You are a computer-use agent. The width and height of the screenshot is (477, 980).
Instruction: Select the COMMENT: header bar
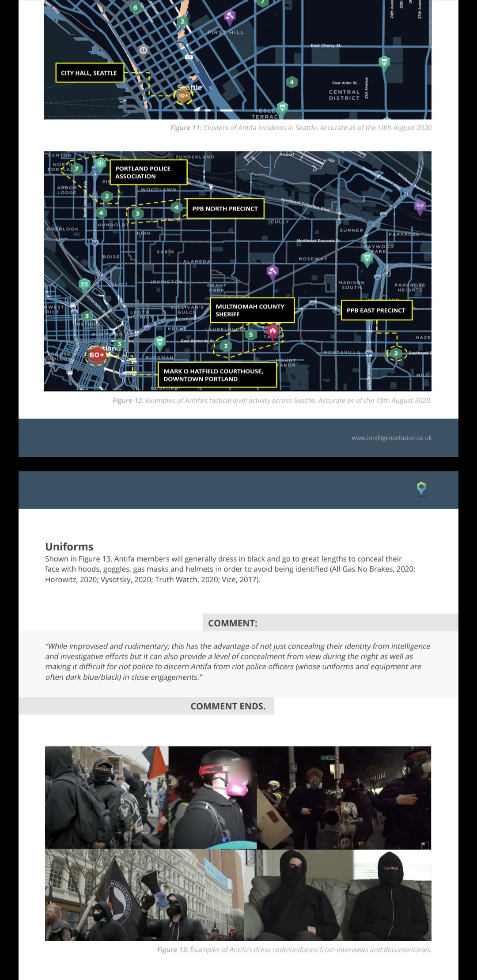point(330,623)
